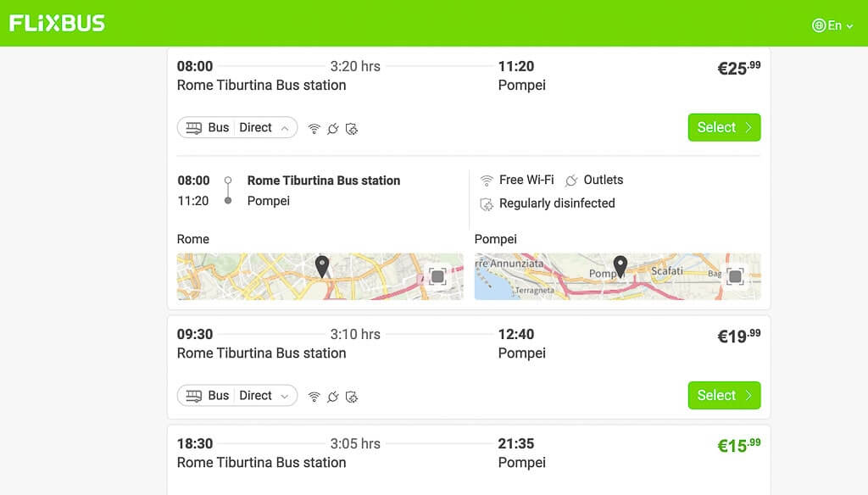
Task: Click the Free Wi-Fi amenity label
Action: pos(526,180)
